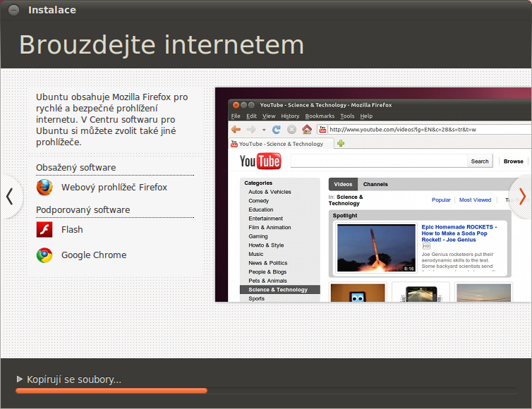This screenshot has width=532, height=409.
Task: Click the YouTube search input box
Action: pos(379,161)
